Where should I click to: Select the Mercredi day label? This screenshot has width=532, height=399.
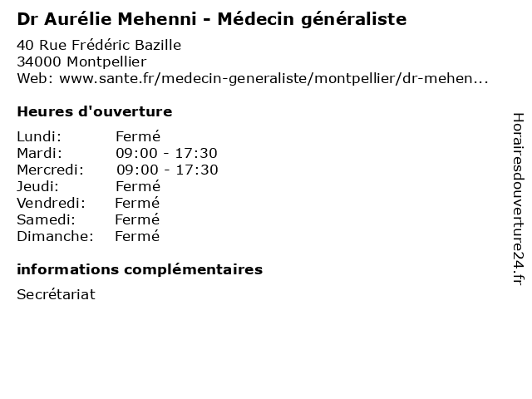[50, 170]
